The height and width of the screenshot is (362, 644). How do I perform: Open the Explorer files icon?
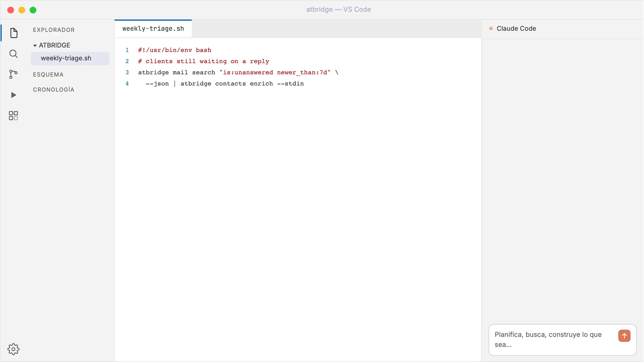point(13,33)
